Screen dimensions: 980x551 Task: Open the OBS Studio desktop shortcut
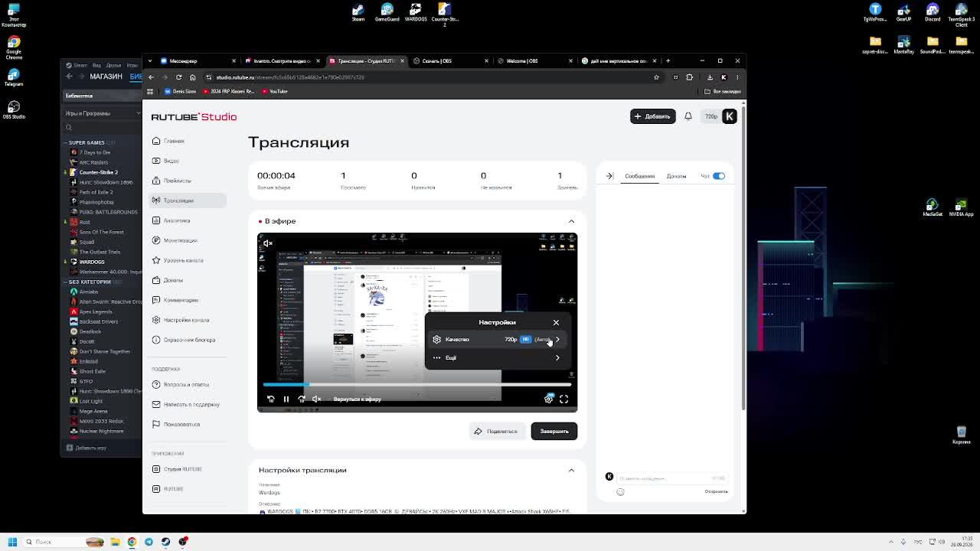point(14,109)
